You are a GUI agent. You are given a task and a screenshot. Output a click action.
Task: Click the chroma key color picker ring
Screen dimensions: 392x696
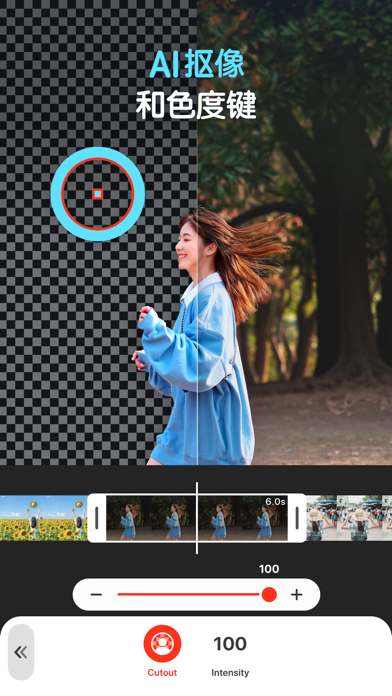98,194
